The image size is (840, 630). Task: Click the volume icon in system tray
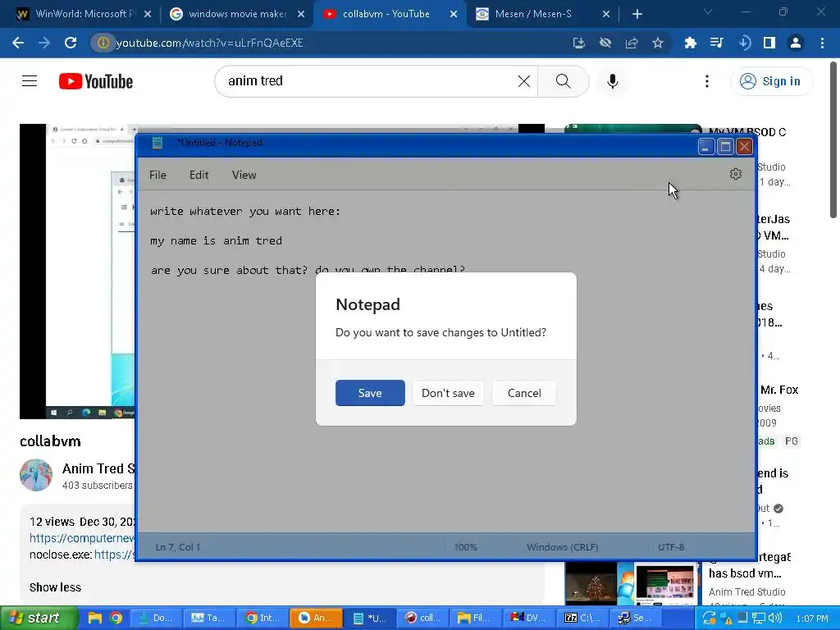point(775,618)
